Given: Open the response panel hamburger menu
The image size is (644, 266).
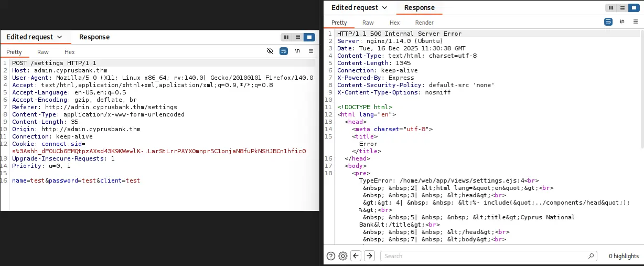Looking at the screenshot, I should tap(636, 22).
